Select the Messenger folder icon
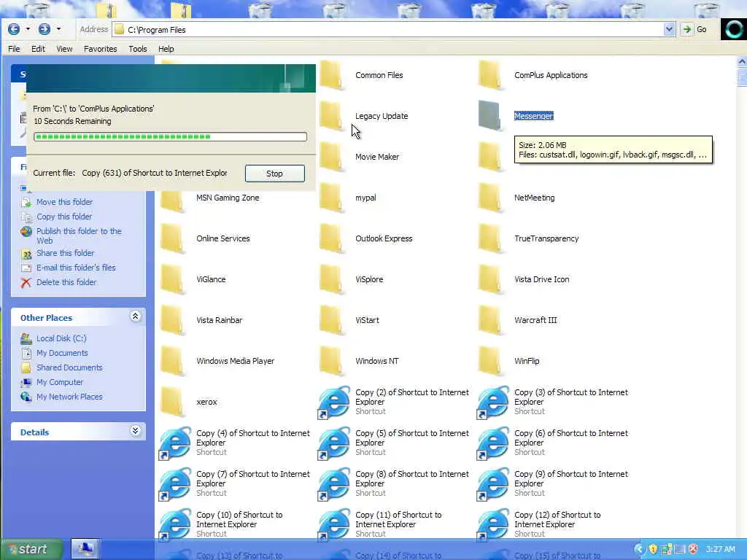 coord(490,116)
